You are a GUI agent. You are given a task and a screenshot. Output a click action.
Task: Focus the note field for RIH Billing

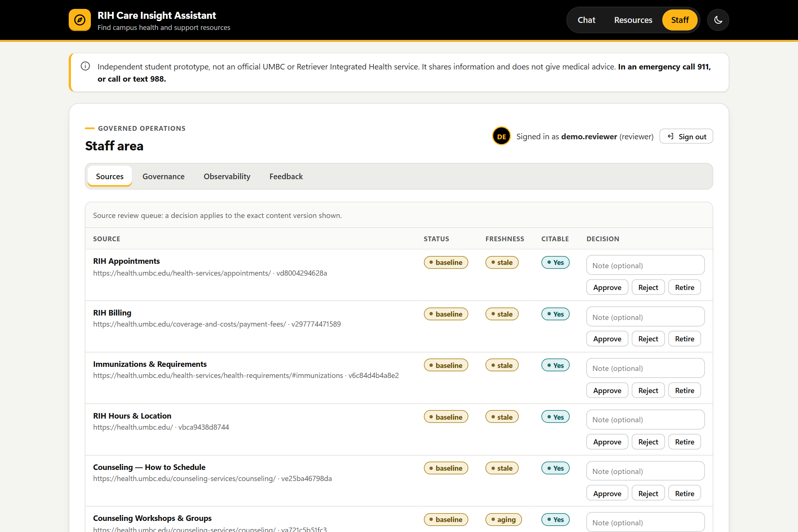(x=645, y=317)
